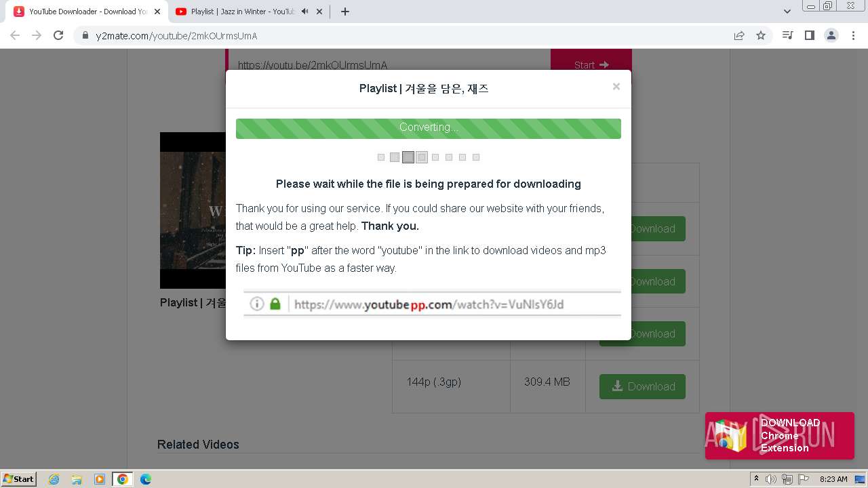The image size is (868, 488).
Task: Open File Explorer from the taskbar
Action: pos(77,479)
